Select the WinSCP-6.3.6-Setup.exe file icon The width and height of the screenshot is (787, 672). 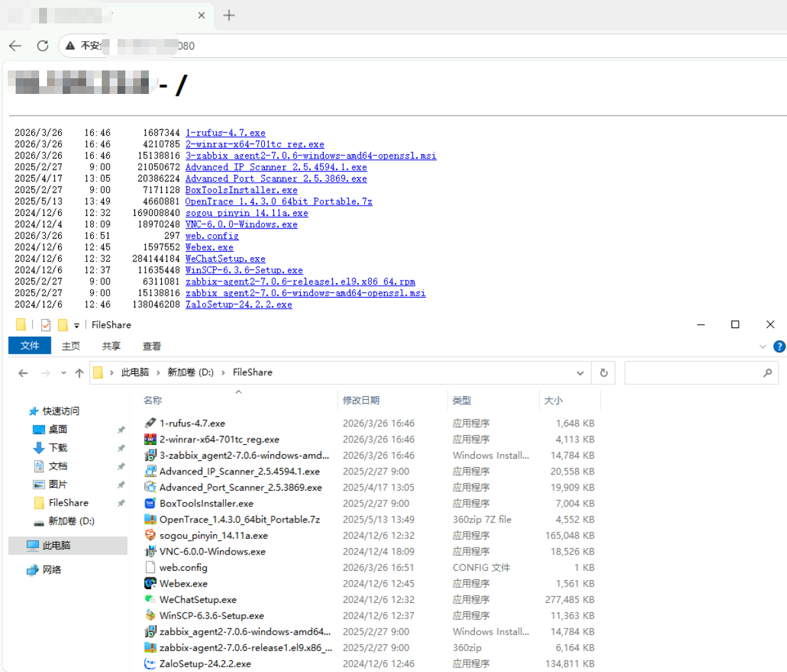coord(150,615)
